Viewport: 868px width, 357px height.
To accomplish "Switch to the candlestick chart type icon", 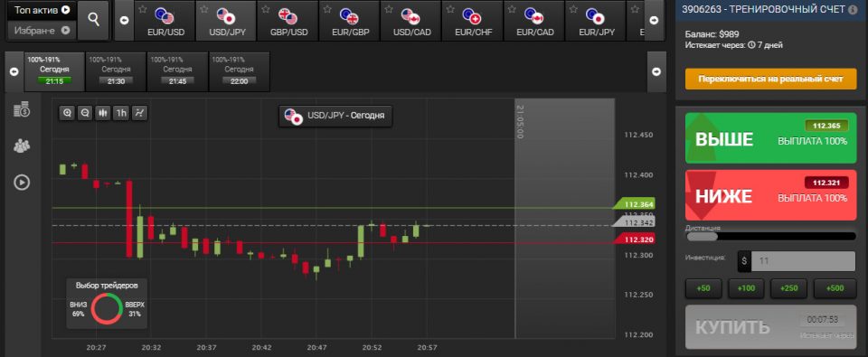I will point(102,113).
